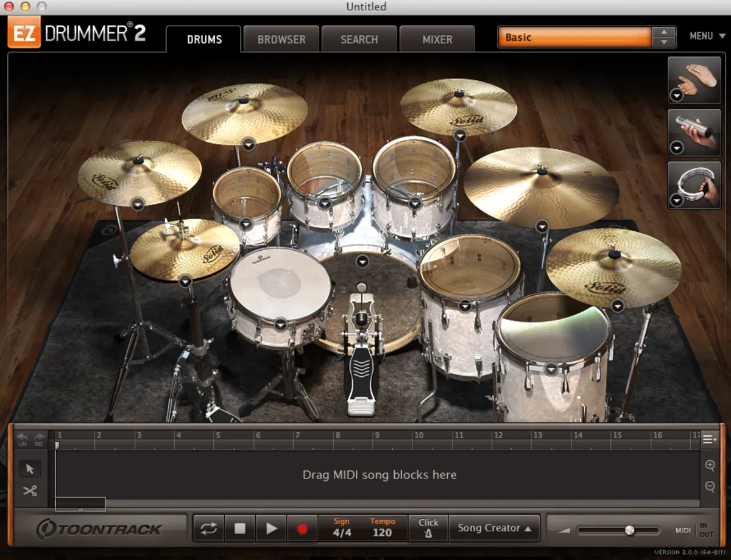
Task: Change the 4/4 time signature
Action: coord(342,533)
